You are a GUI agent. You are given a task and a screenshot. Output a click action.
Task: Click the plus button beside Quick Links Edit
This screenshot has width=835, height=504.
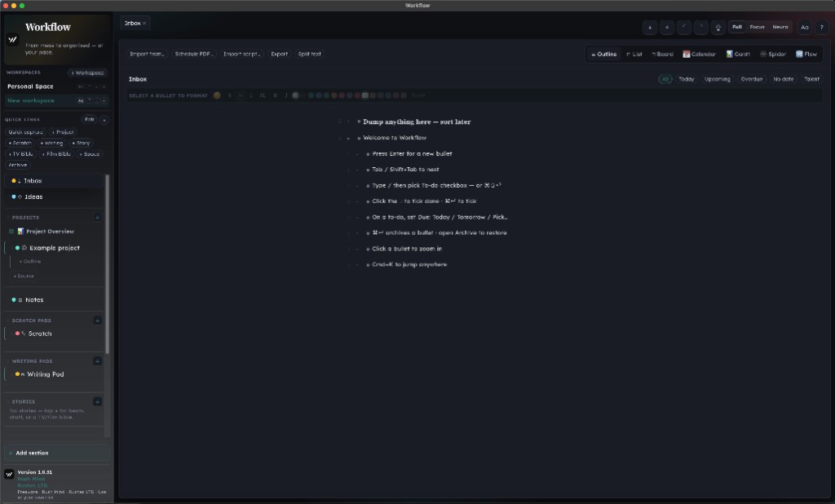click(104, 120)
